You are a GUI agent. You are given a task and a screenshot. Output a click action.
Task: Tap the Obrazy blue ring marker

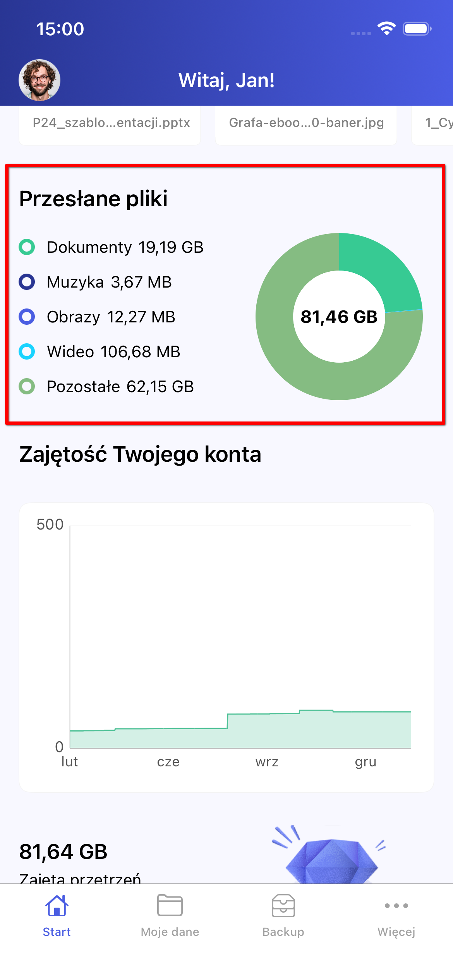pyautogui.click(x=27, y=317)
